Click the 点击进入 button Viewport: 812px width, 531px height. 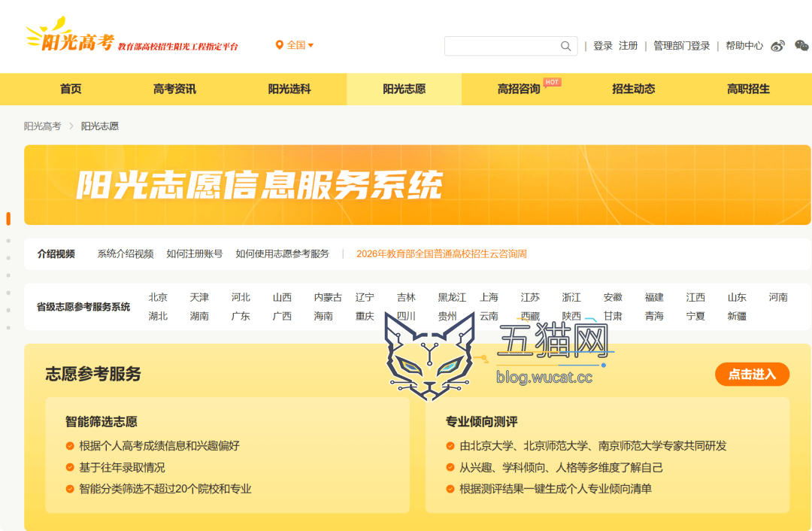point(752,374)
